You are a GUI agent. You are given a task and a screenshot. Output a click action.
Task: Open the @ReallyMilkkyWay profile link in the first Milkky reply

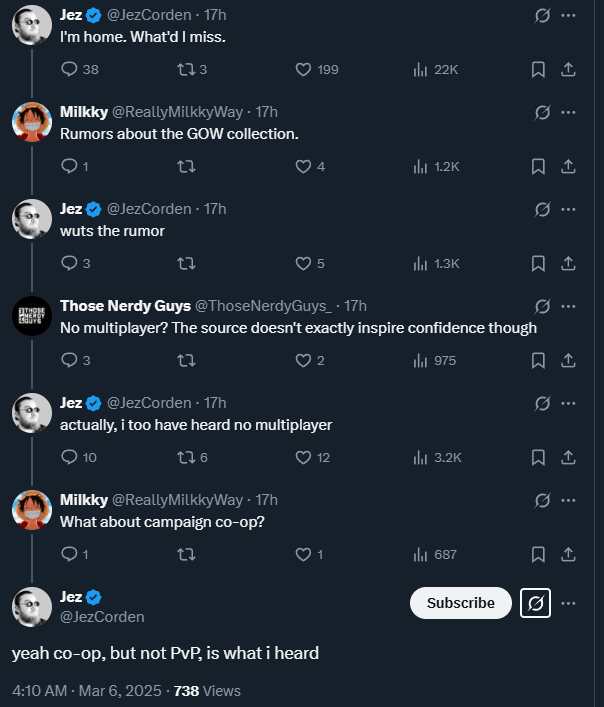point(184,112)
